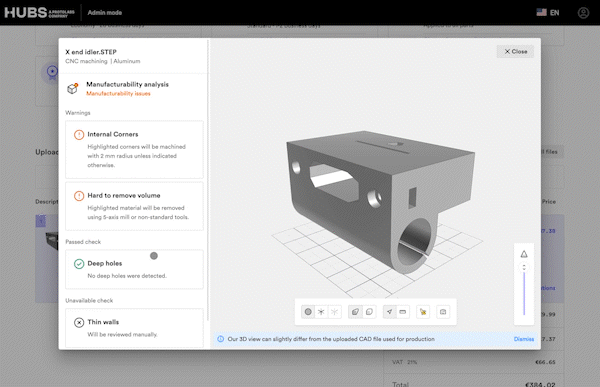Click the blue info icon in 3D view notice

coord(221,339)
